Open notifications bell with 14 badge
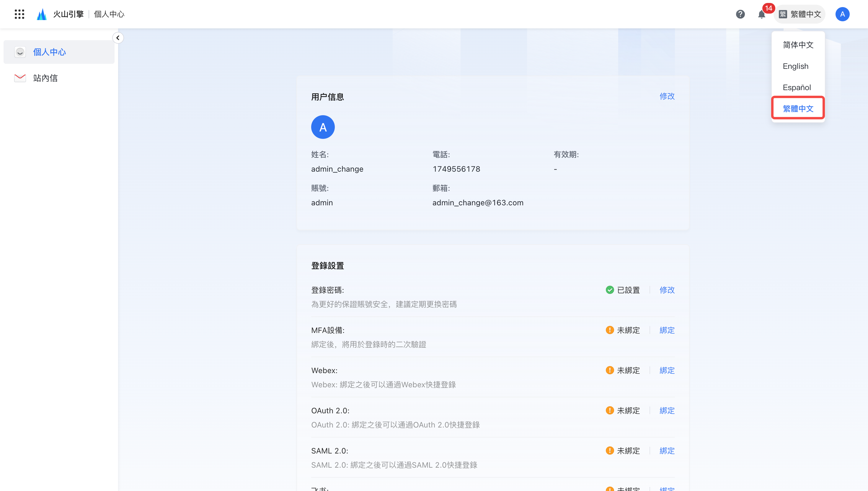The height and width of the screenshot is (491, 868). pos(761,14)
